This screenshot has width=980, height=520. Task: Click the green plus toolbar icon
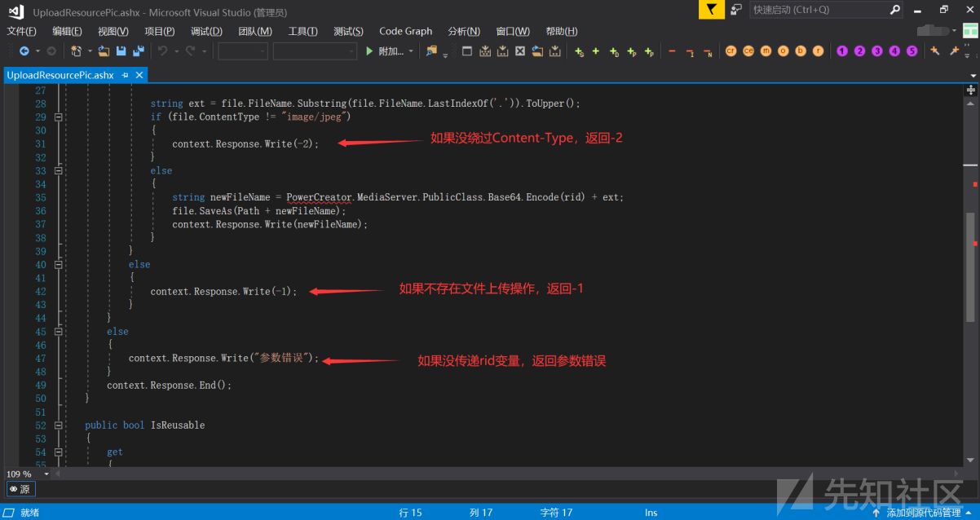[596, 51]
